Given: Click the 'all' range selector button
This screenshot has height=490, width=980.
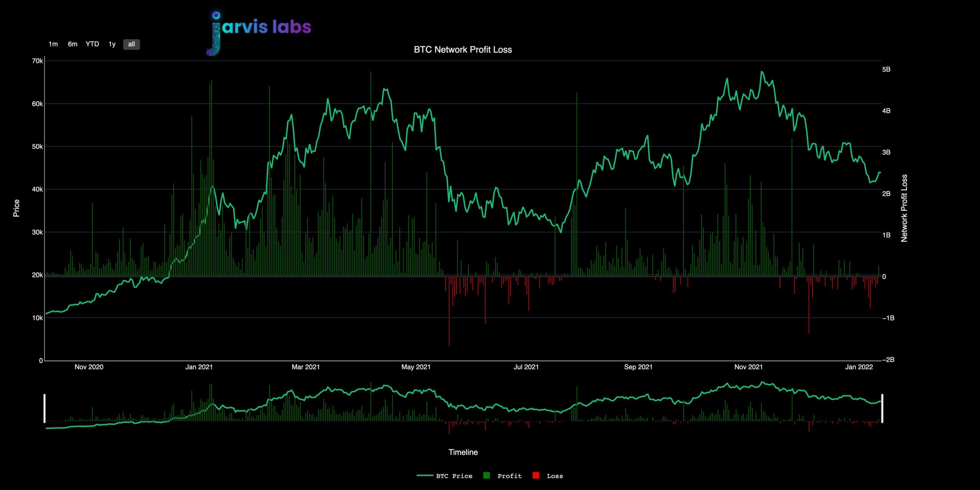Looking at the screenshot, I should click(x=131, y=44).
